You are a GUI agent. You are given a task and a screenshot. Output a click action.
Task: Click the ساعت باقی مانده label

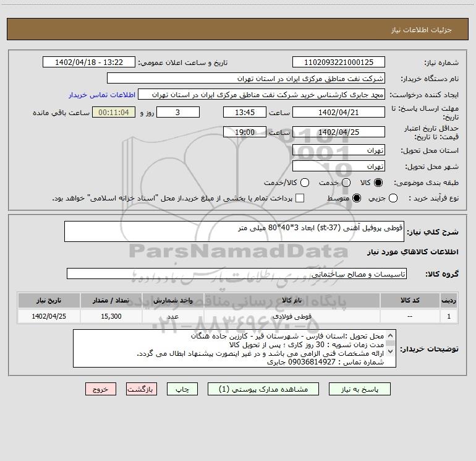click(61, 113)
